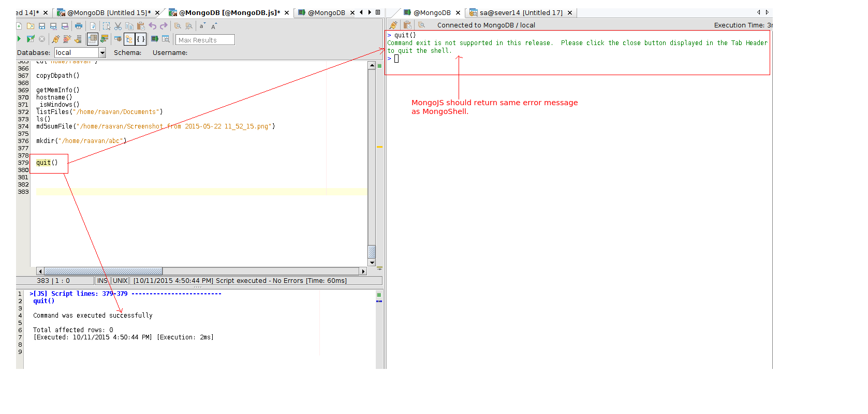Close the right pane @MongoDB tab
This screenshot has height=414, width=868.
tap(458, 13)
